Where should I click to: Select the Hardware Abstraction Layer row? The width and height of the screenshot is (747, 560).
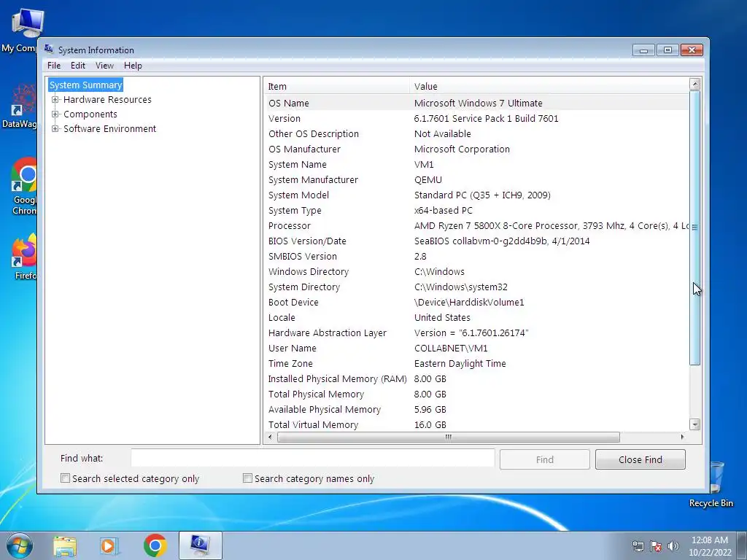476,332
